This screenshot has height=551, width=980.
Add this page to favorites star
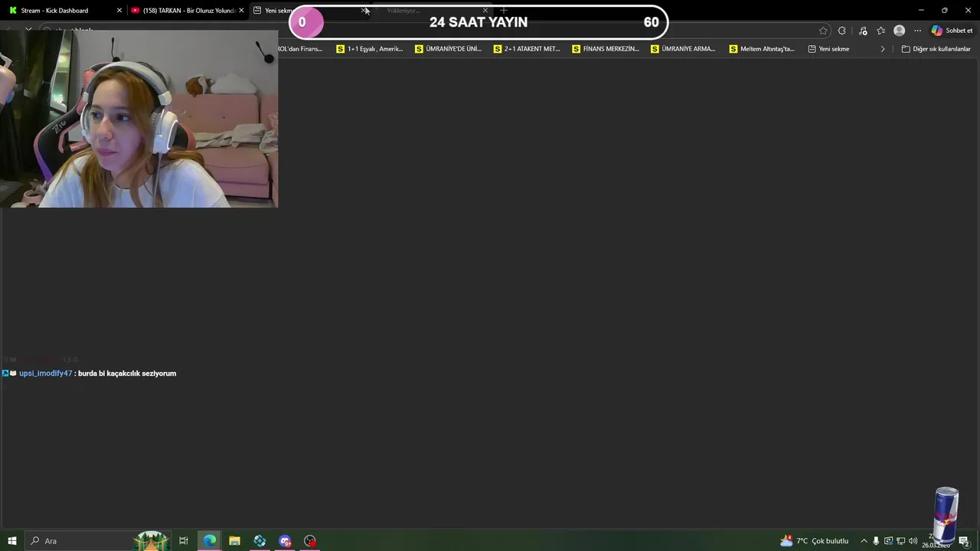(x=823, y=31)
